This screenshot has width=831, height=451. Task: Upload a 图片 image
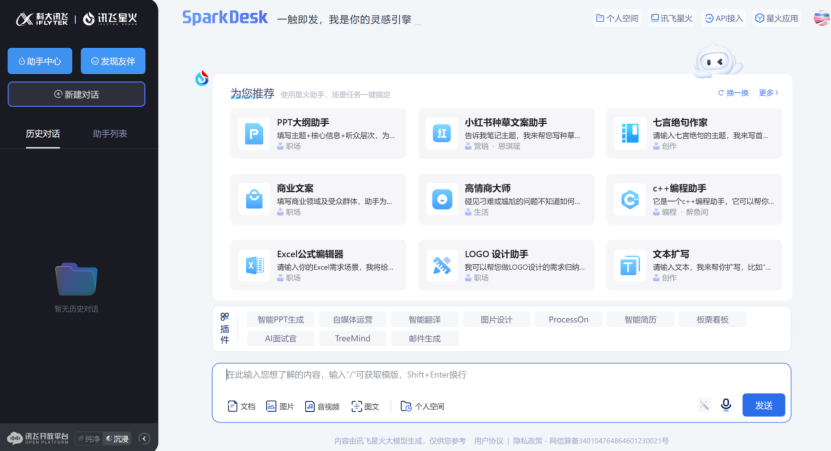point(280,406)
